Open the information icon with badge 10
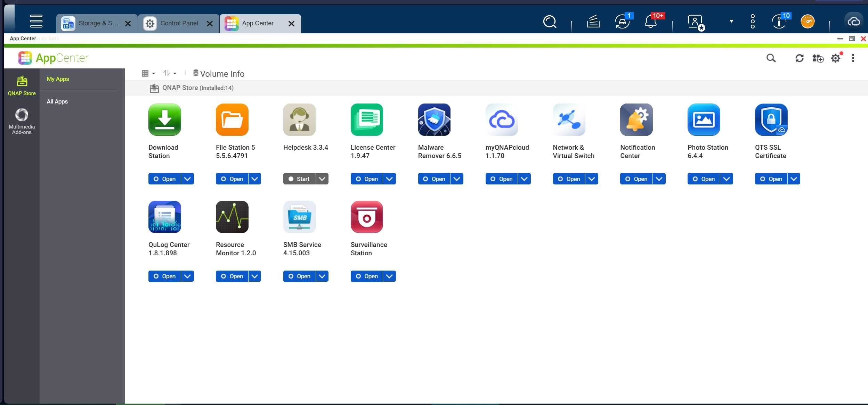This screenshot has height=405, width=868. pyautogui.click(x=779, y=22)
